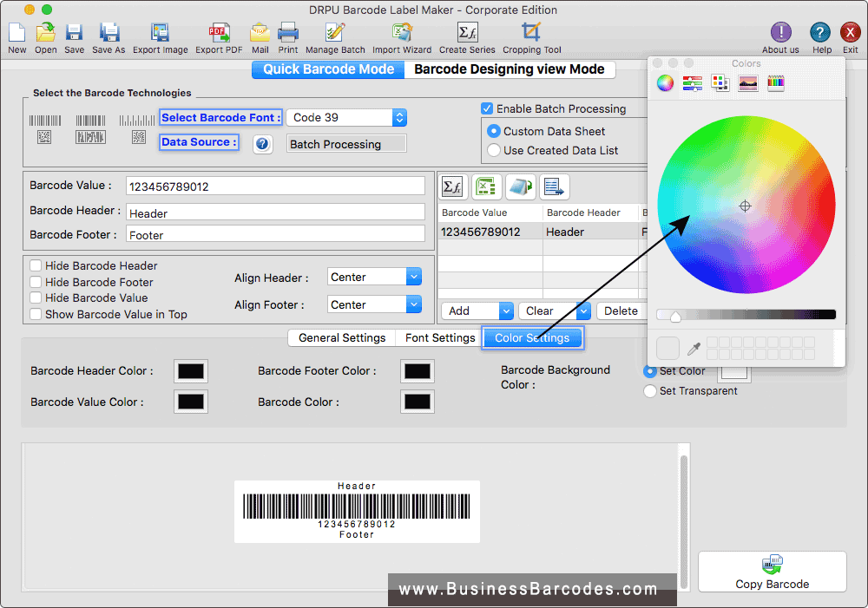Viewport: 868px width, 608px height.
Task: Select the color sliders tab in Colors panel
Action: tap(692, 83)
